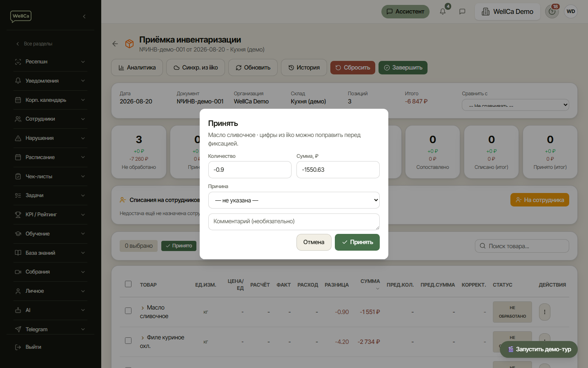The image size is (588, 368).
Task: Click the orange box icon beside Приёмка инвентаризации
Action: (129, 44)
